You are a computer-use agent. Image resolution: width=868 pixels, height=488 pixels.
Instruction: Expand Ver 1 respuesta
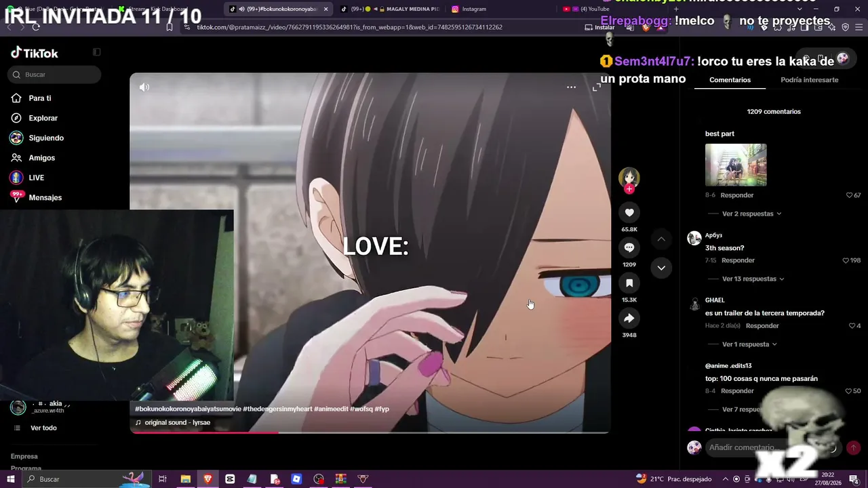coord(749,344)
